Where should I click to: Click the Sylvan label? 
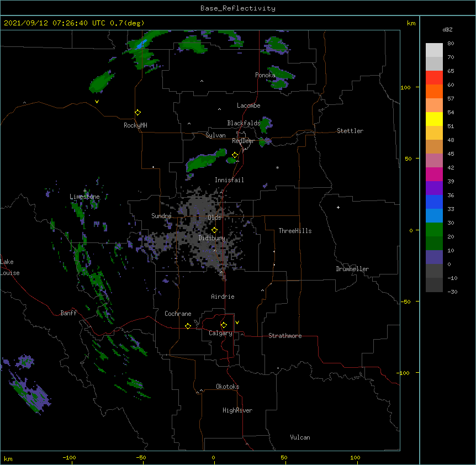215,135
